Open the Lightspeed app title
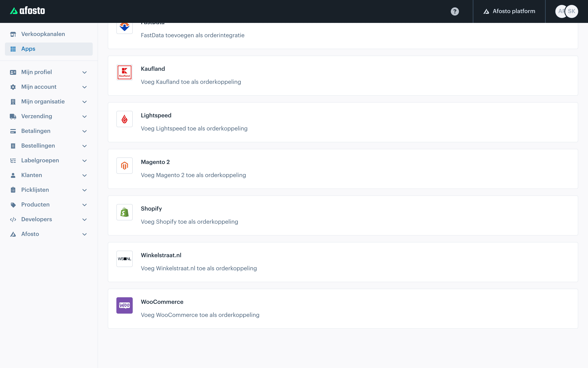The height and width of the screenshot is (368, 588). [156, 115]
